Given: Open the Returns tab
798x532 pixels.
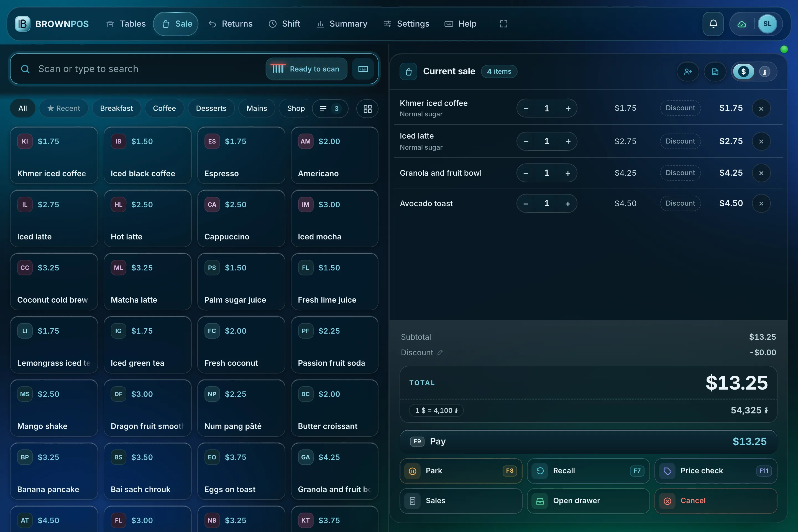Looking at the screenshot, I should pyautogui.click(x=231, y=24).
